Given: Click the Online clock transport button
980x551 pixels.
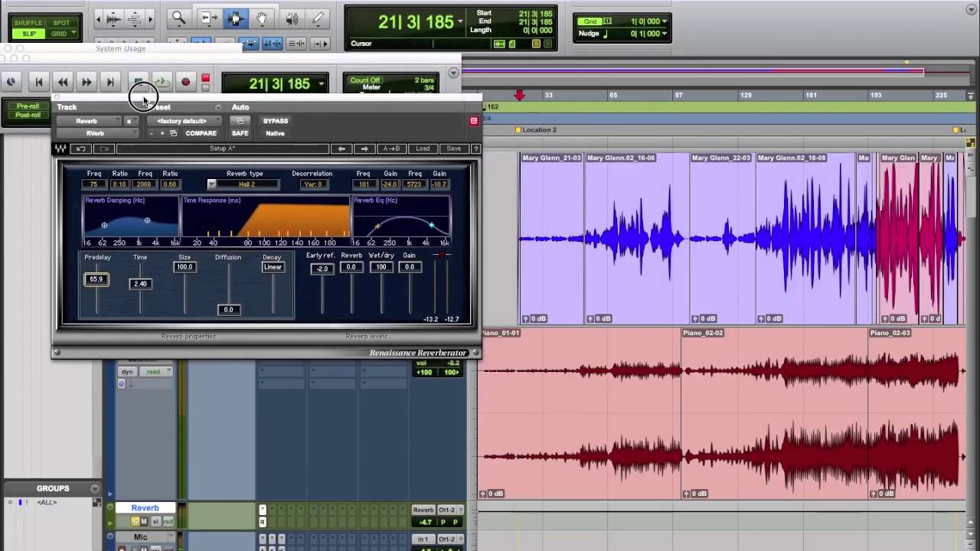Looking at the screenshot, I should tap(11, 82).
